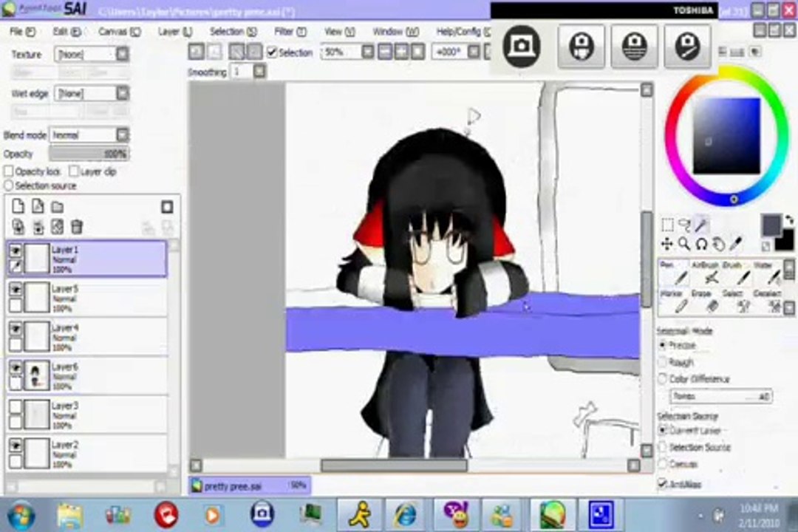Hide Layer6 using its eye icon
798x532 pixels.
pos(16,367)
